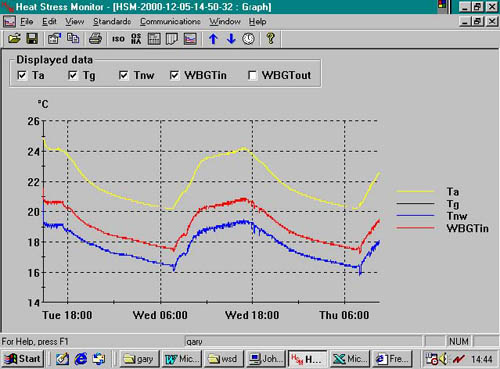Viewport: 500px width, 369px height.
Task: Click the Wed 06:00 axis label
Action: pos(160,315)
